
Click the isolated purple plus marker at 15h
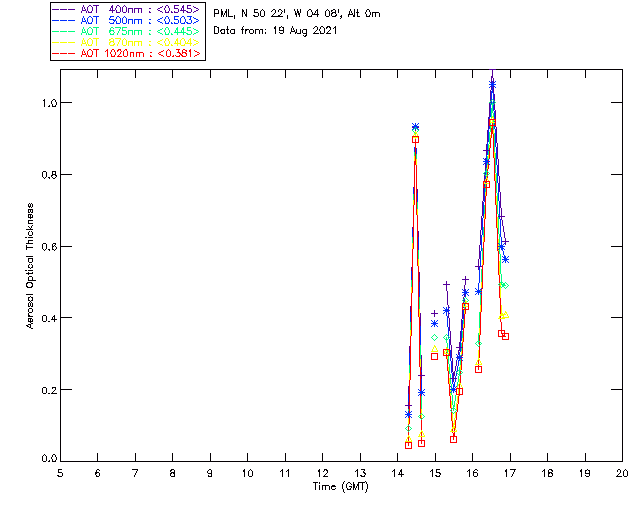(x=435, y=314)
